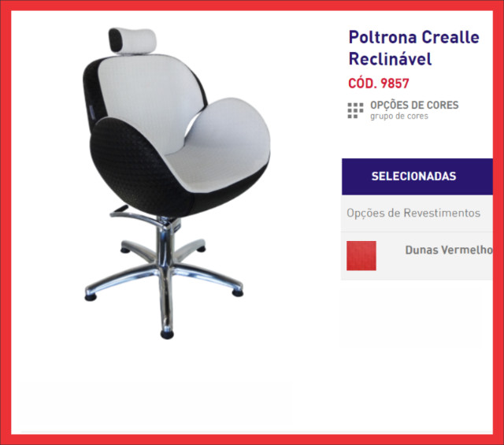Click the color grid icon beside Opções de Cores
This screenshot has width=504, height=445.
(x=355, y=110)
